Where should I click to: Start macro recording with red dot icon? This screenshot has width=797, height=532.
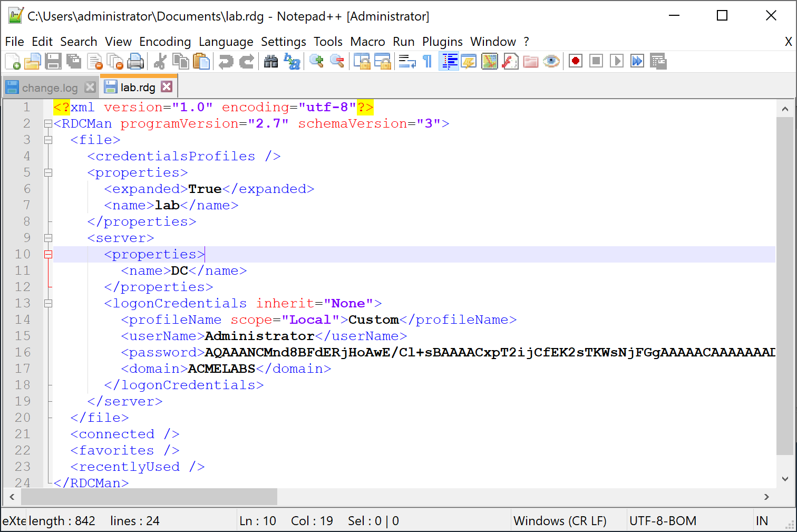(576, 61)
